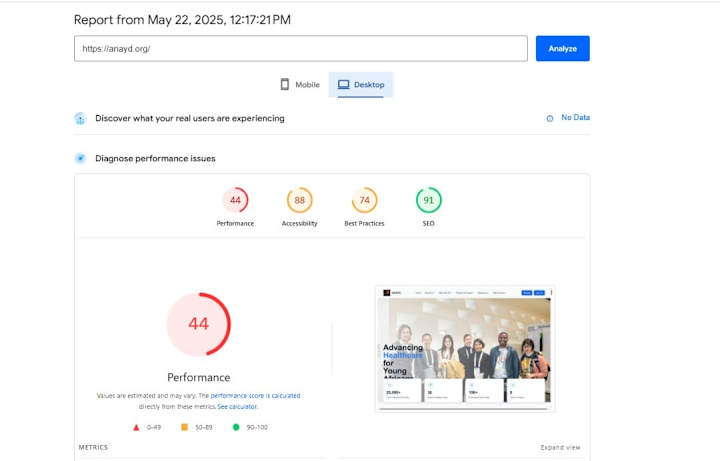Click the red triangle 0-49 legend marker
Screen dimensions: 720x461
pos(136,427)
